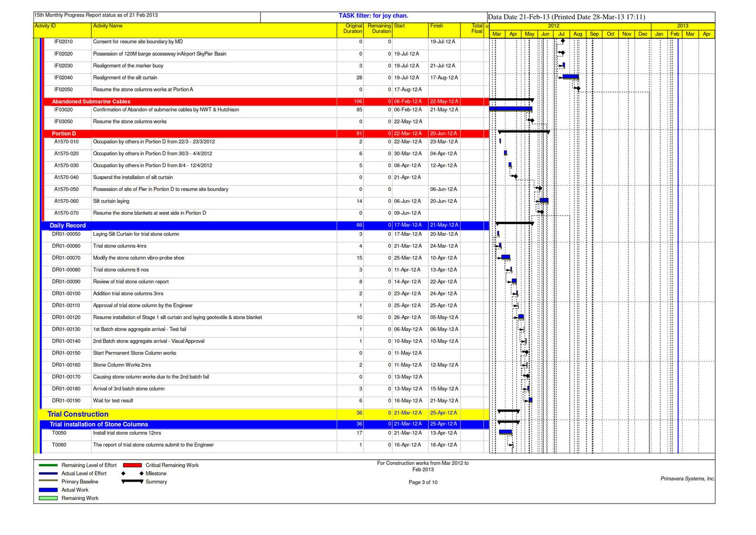Click the Actual Work blue legend swatch
The height and width of the screenshot is (535, 756).
(48, 490)
